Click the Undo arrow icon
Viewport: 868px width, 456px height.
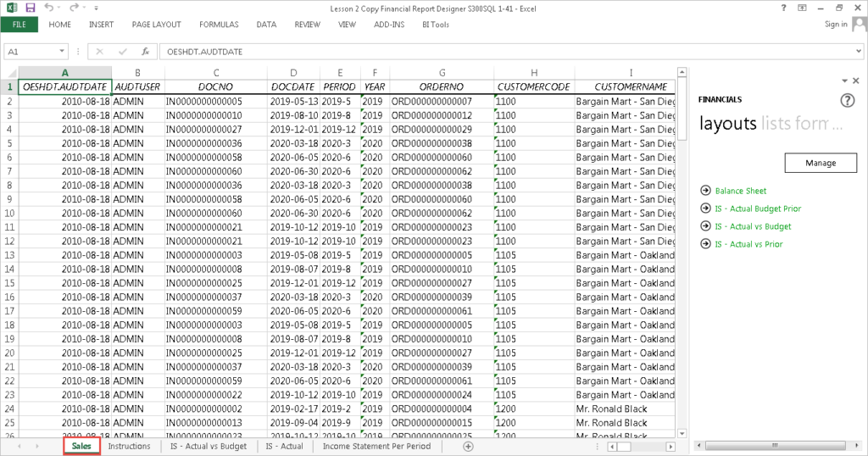[48, 8]
